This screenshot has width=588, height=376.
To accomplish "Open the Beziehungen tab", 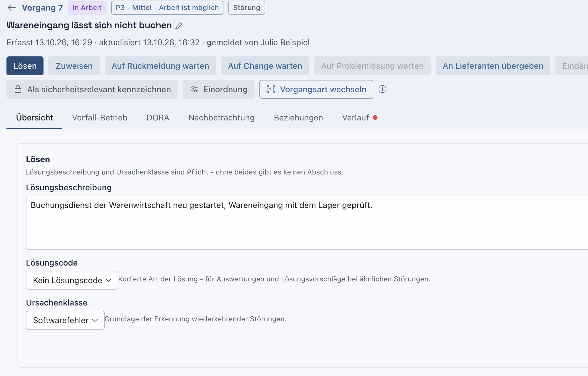I will coord(298,117).
